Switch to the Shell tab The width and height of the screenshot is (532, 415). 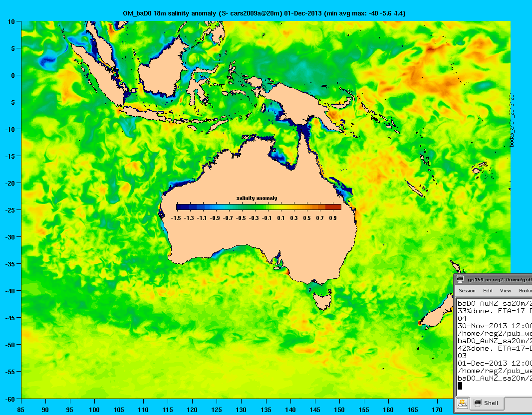[x=487, y=403]
